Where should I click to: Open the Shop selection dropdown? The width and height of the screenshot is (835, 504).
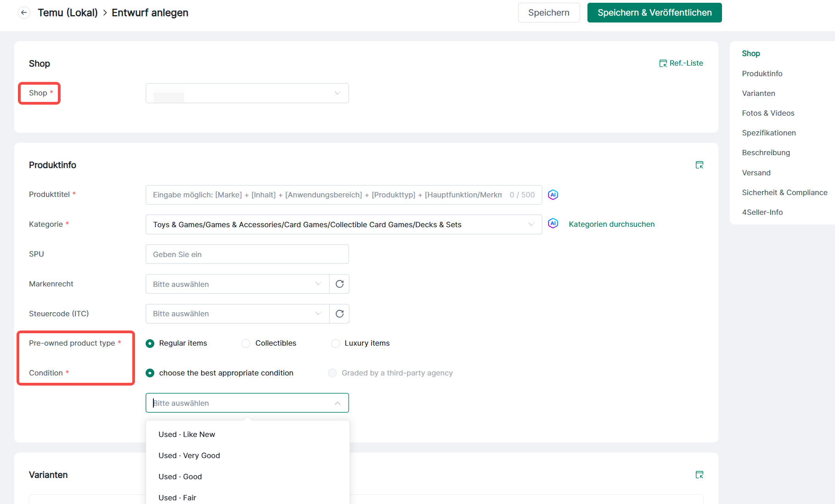247,93
